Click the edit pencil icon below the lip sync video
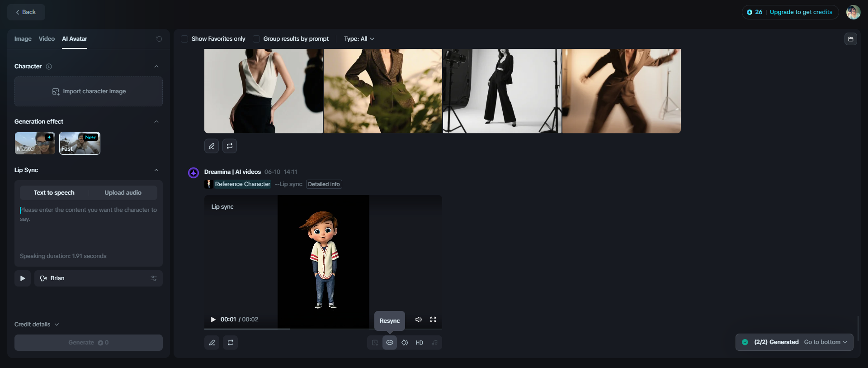 tap(212, 343)
